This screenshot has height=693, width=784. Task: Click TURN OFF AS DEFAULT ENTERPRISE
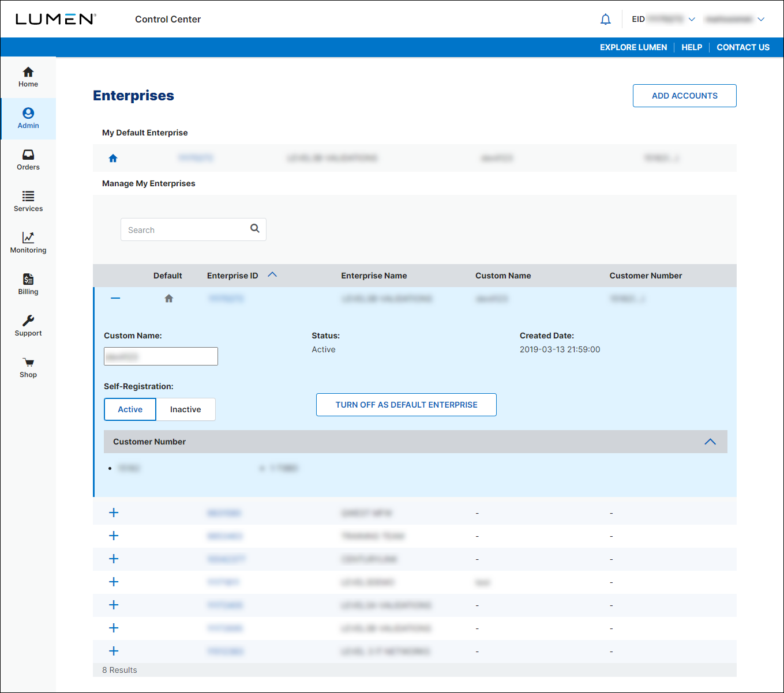[x=406, y=405]
